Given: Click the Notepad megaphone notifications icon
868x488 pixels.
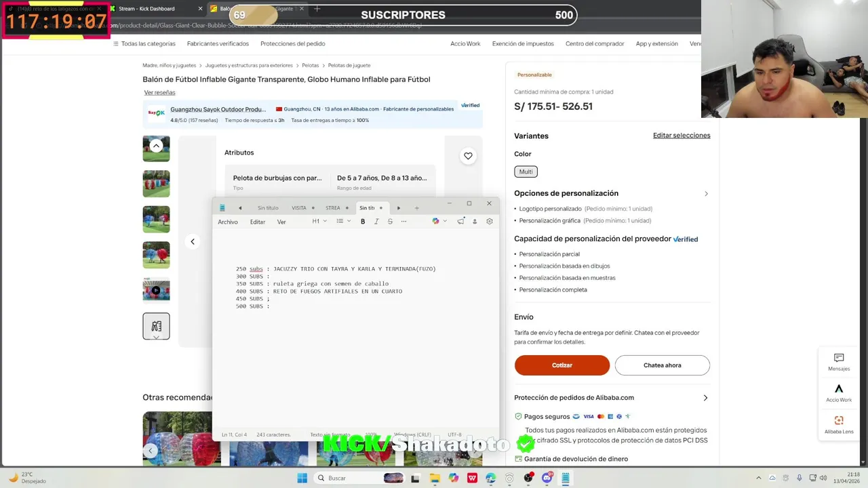Looking at the screenshot, I should pos(461,222).
